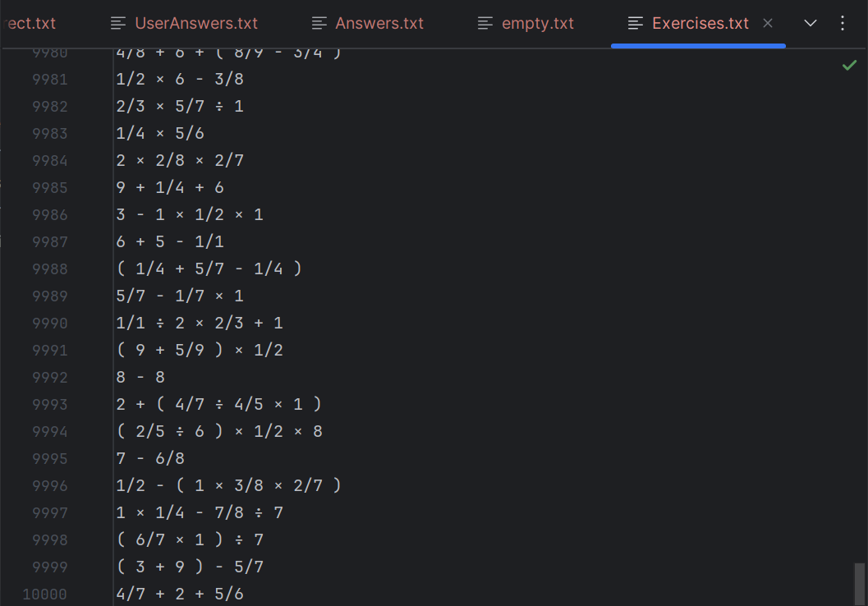Click the line '2 × 2/8 × 2/7'

(180, 160)
